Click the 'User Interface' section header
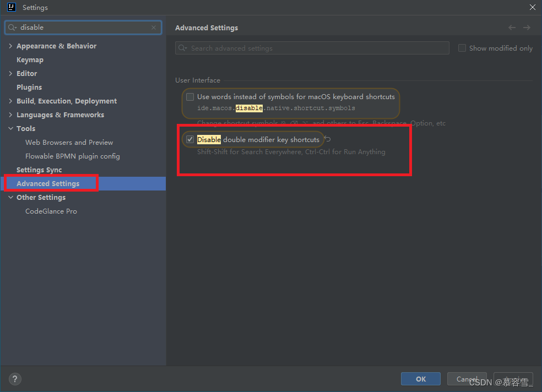Image resolution: width=542 pixels, height=392 pixels. coord(198,80)
